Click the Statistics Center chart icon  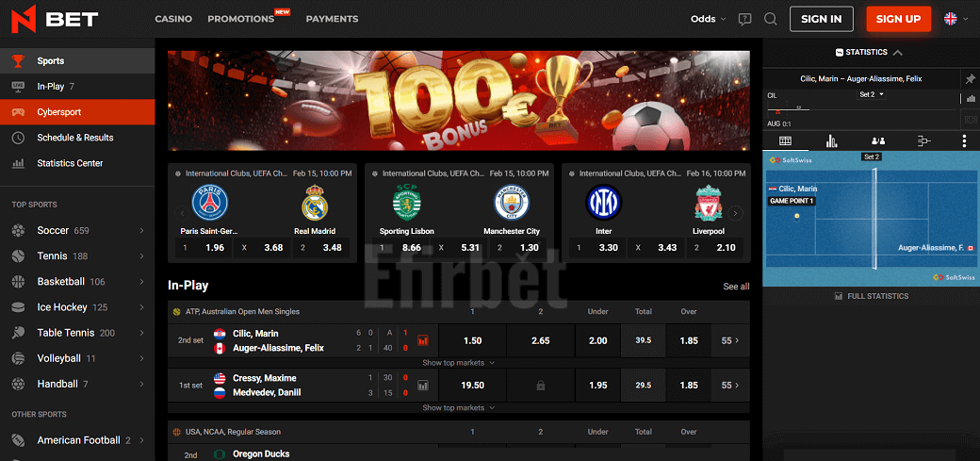(x=18, y=163)
